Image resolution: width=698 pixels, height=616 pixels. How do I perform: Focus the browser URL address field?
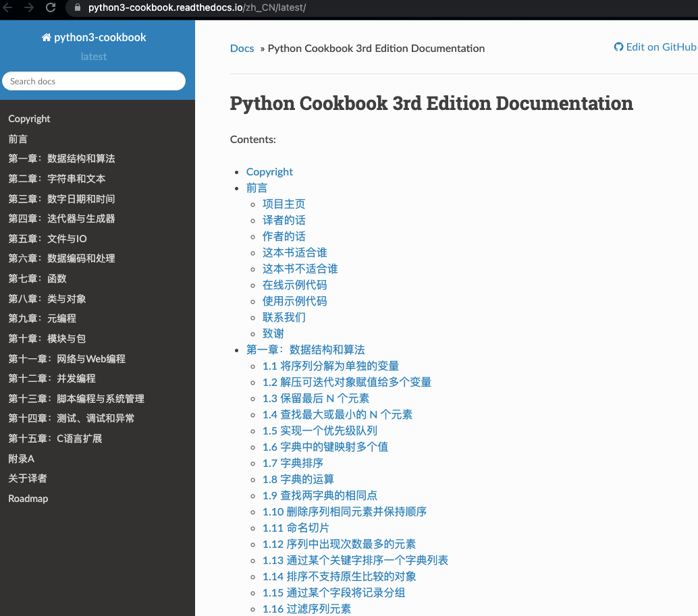pyautogui.click(x=383, y=7)
